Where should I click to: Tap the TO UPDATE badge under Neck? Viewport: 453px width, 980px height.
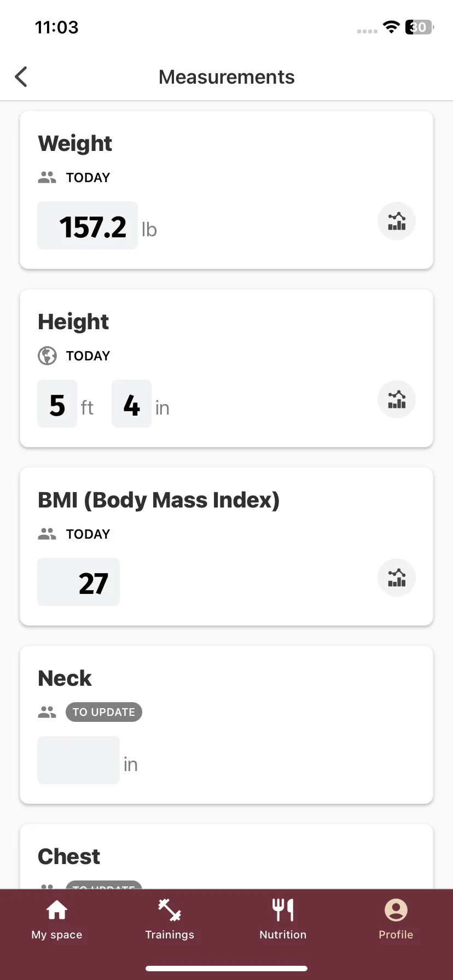tap(104, 712)
